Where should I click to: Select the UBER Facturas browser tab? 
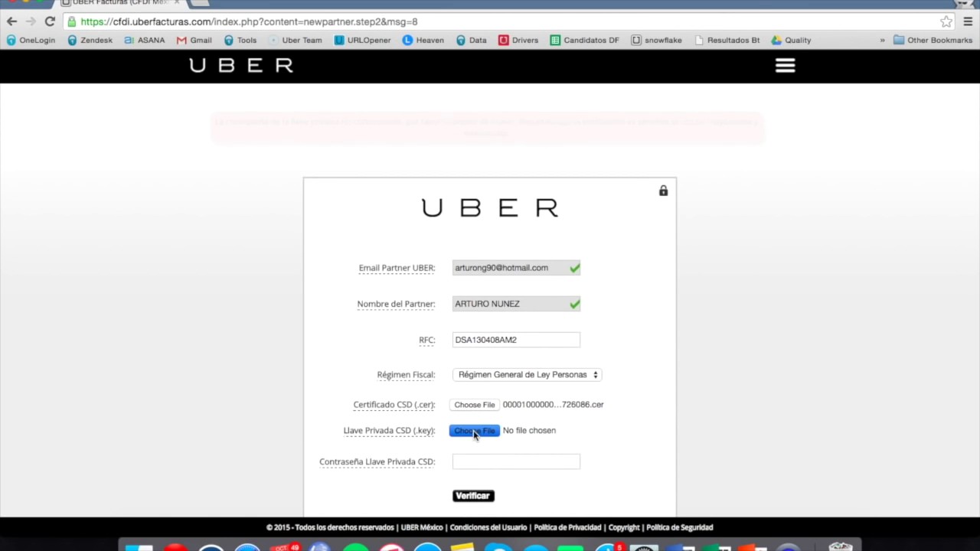click(x=119, y=3)
